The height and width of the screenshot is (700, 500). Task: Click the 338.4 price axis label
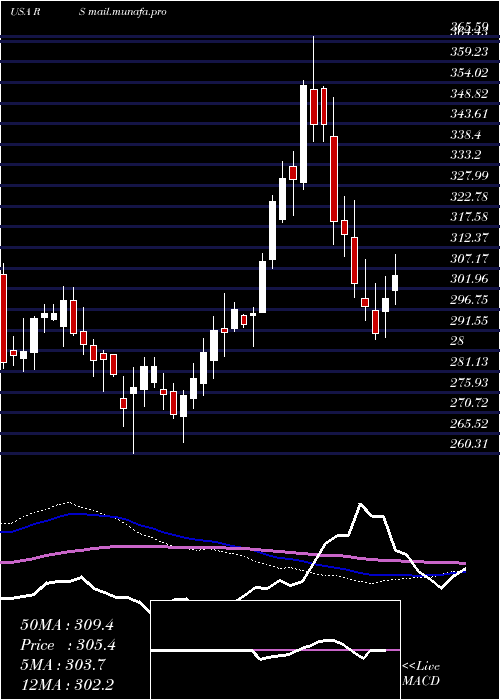point(466,134)
